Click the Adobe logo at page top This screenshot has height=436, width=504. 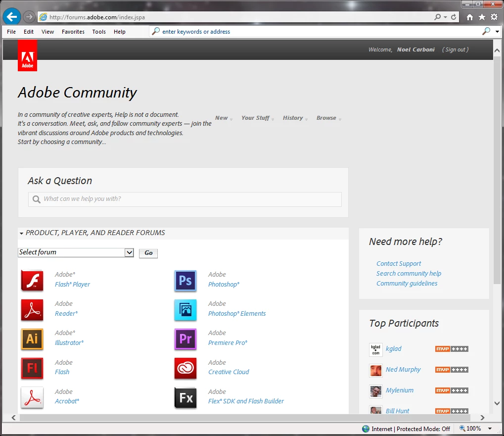[27, 55]
